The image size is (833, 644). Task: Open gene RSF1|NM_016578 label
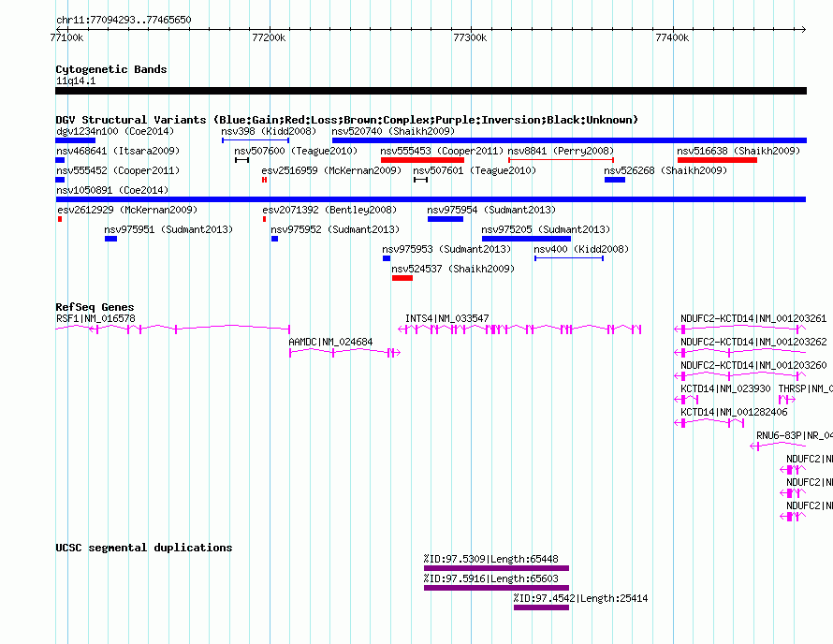point(95,318)
